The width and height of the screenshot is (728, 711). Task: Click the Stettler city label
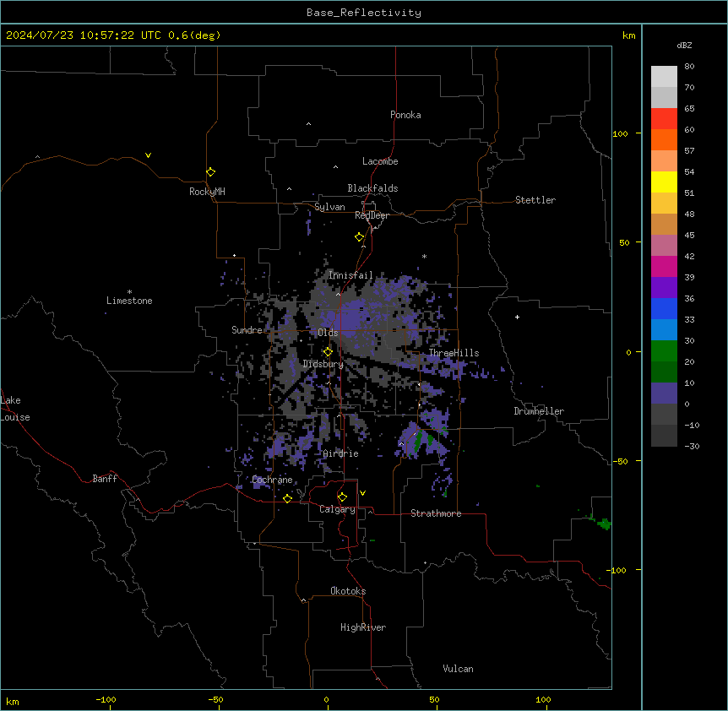pos(535,200)
